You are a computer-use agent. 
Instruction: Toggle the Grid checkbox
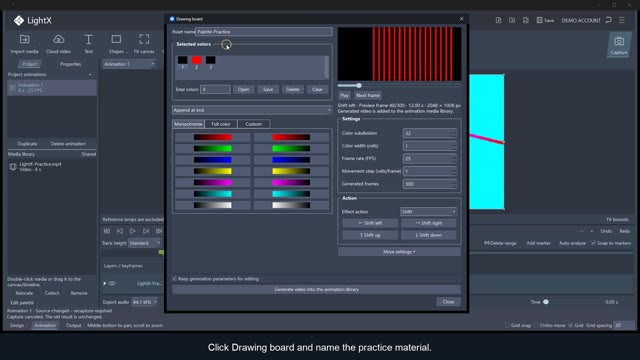point(571,325)
